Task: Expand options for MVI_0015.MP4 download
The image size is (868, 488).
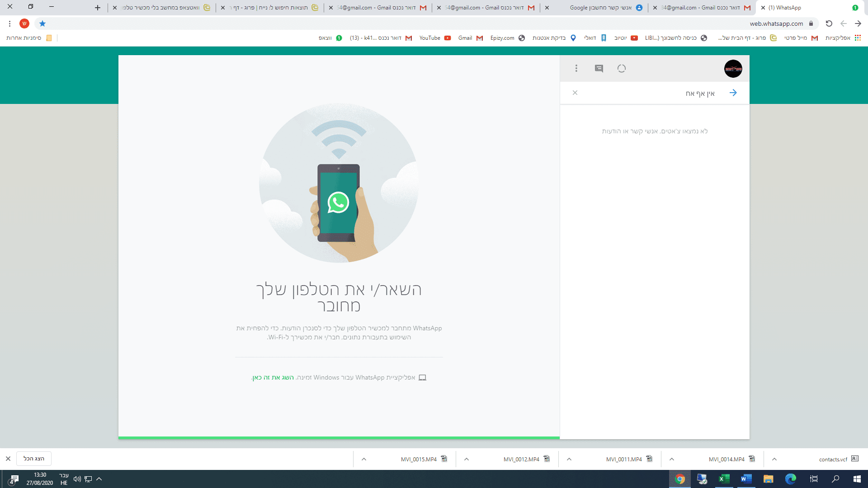Action: [x=364, y=459]
